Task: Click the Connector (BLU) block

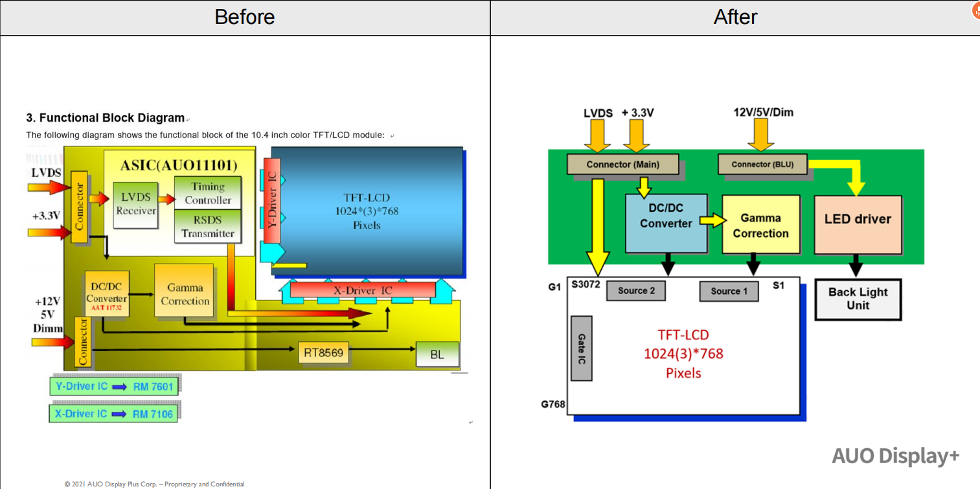Action: point(764,164)
